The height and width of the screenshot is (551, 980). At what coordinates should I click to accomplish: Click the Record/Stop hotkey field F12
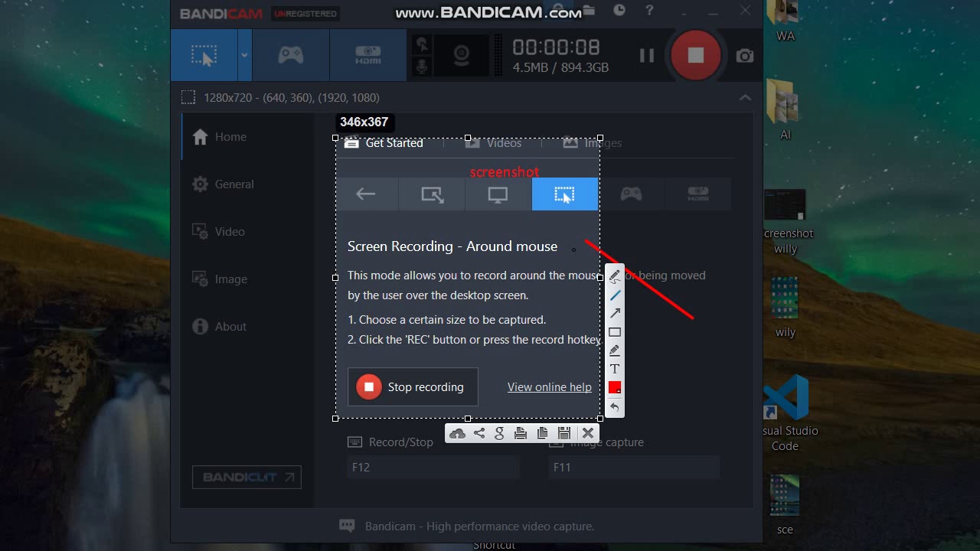(x=433, y=467)
